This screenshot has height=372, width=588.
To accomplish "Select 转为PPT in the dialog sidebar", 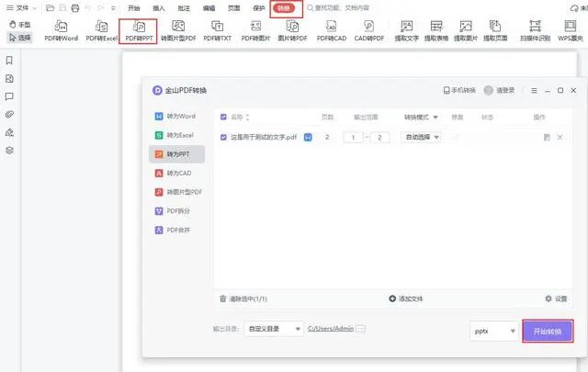I will click(x=176, y=154).
